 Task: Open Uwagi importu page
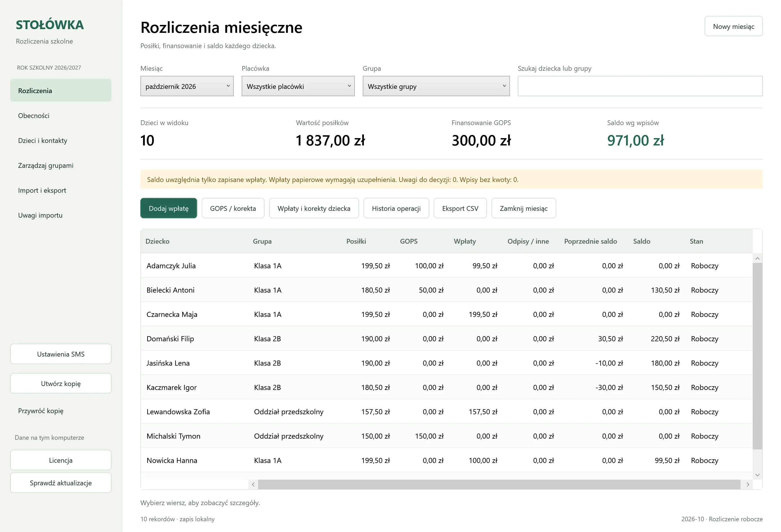[61, 215]
